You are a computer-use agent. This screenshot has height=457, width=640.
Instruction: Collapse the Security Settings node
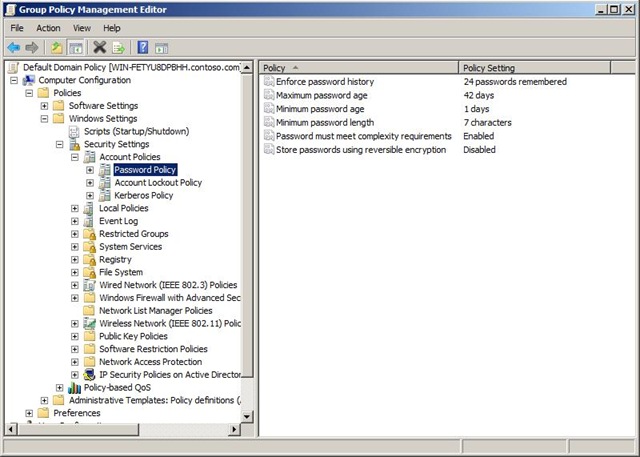click(60, 144)
